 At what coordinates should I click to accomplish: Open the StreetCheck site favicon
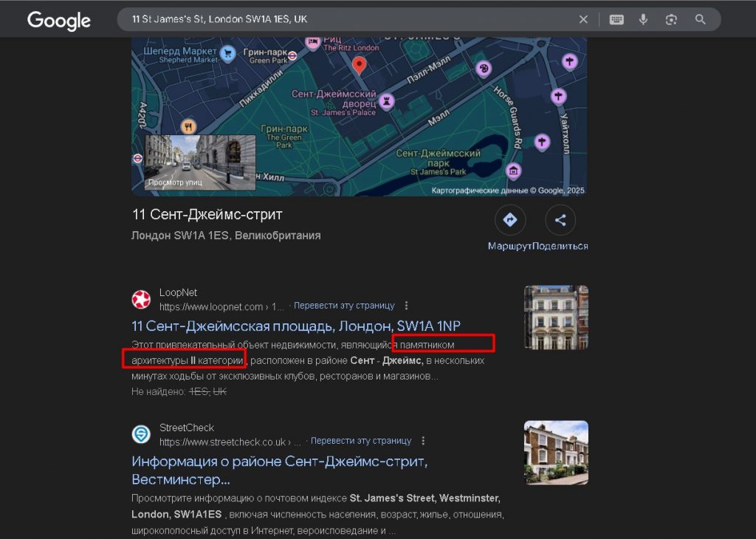(x=141, y=434)
